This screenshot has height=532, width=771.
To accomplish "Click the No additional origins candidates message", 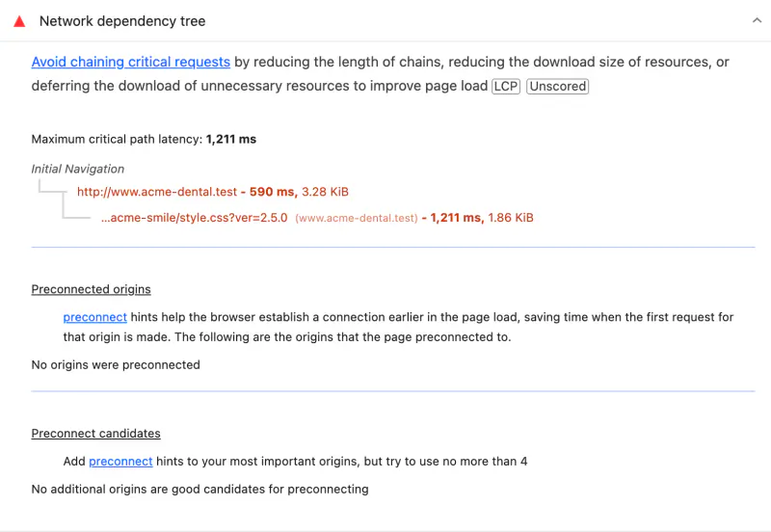I will pos(199,490).
